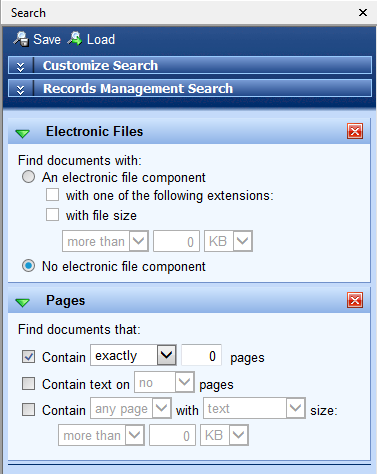The width and height of the screenshot is (377, 474).
Task: Click the Load search icon
Action: [75, 39]
